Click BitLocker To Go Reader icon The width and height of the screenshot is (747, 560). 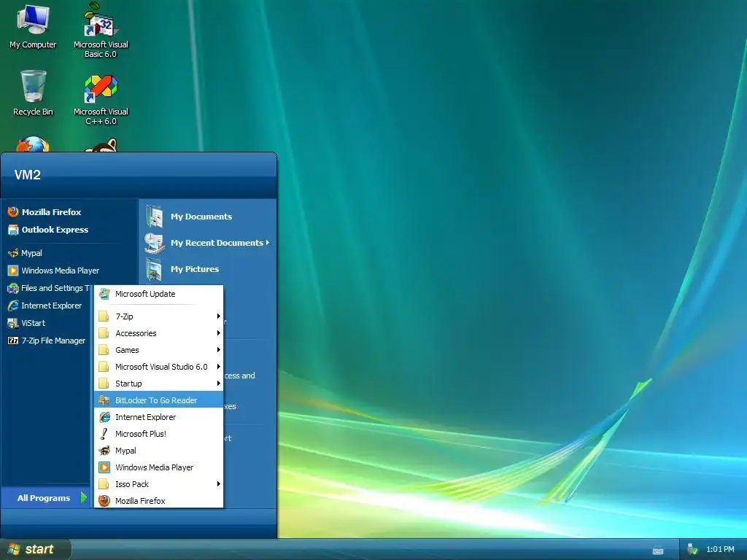(104, 400)
